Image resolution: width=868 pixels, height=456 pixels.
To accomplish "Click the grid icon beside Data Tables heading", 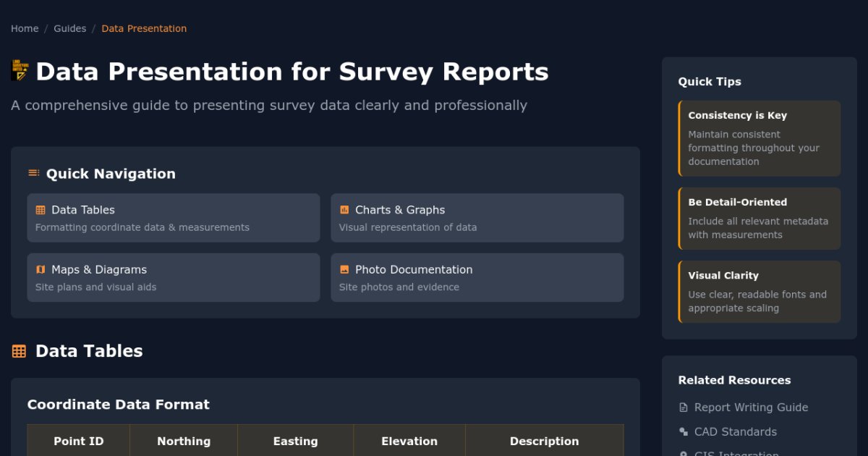I will tap(19, 350).
